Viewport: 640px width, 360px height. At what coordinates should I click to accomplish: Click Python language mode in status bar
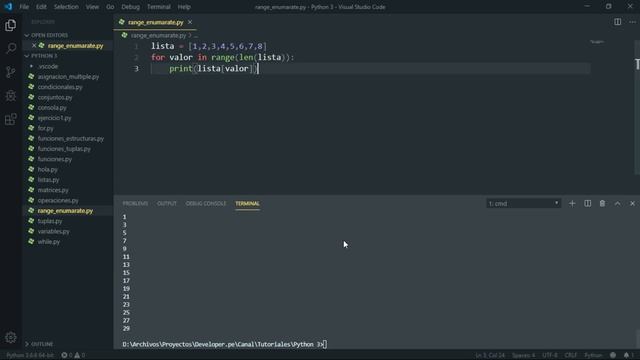[593, 355]
